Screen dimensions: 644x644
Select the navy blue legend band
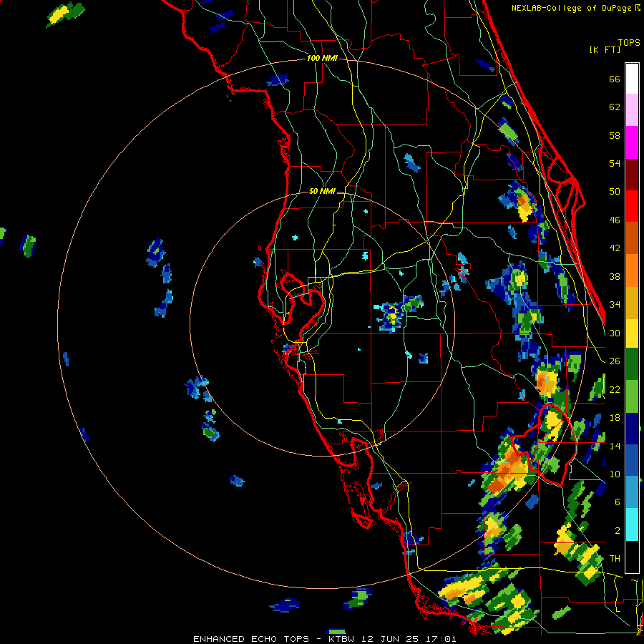click(x=632, y=429)
